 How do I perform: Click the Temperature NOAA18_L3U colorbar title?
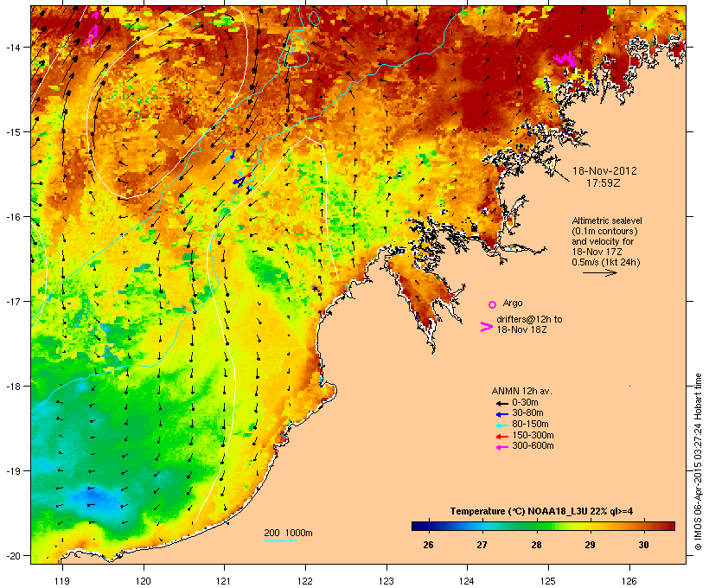(x=541, y=512)
